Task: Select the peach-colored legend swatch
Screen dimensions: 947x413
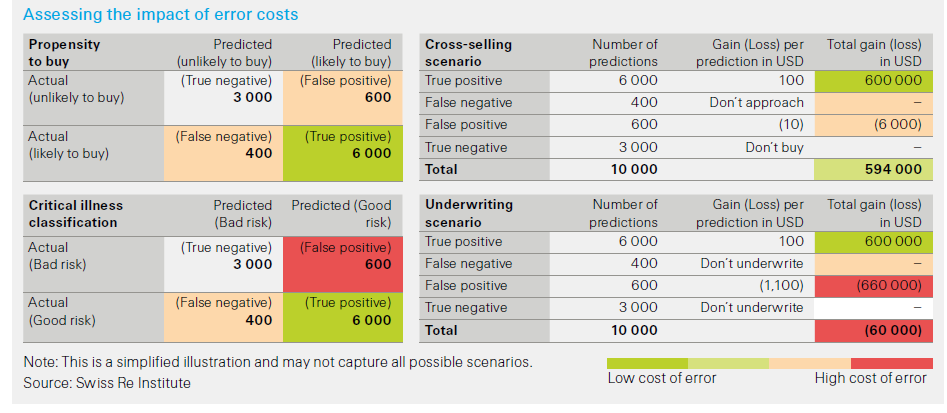Action: click(x=810, y=363)
